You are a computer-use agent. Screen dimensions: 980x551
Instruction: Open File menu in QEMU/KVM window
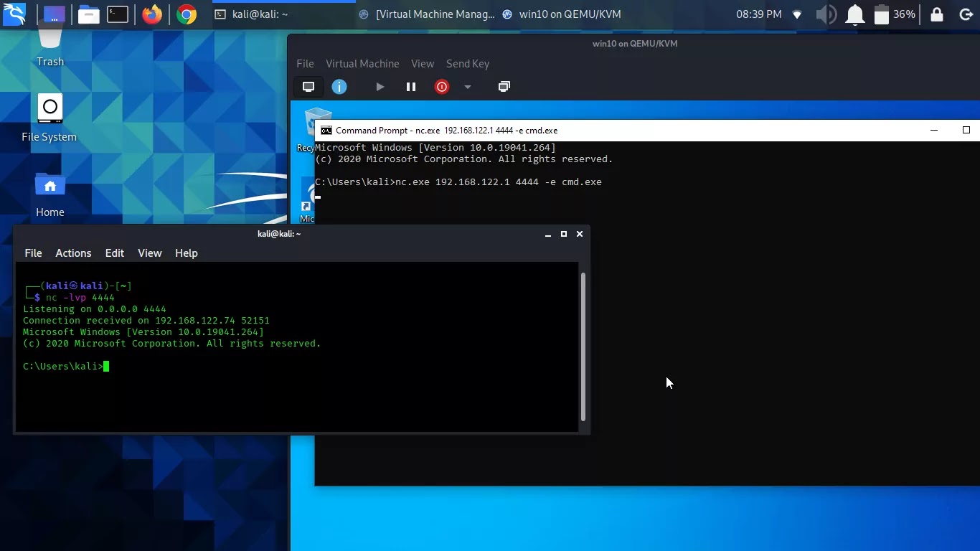coord(305,64)
